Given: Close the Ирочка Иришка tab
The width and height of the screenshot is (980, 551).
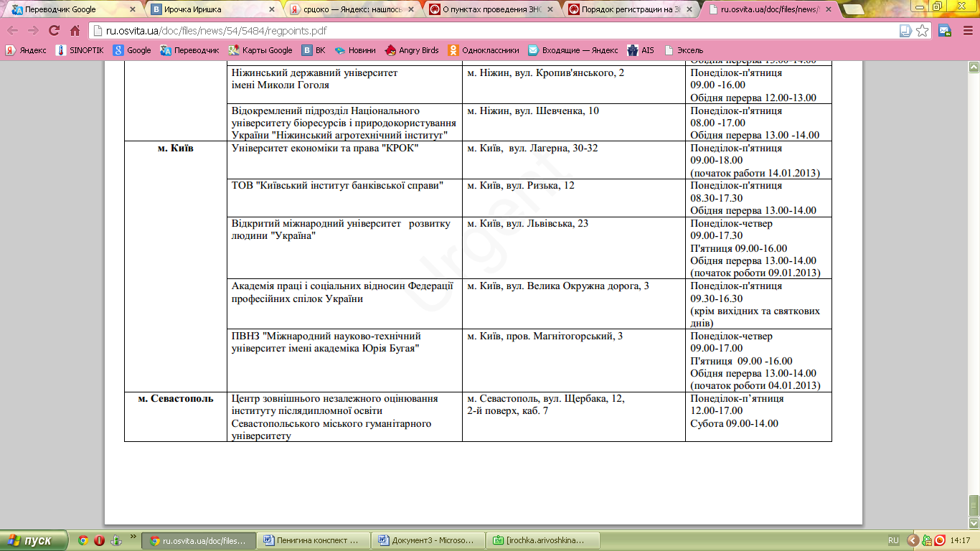Looking at the screenshot, I should (x=270, y=10).
